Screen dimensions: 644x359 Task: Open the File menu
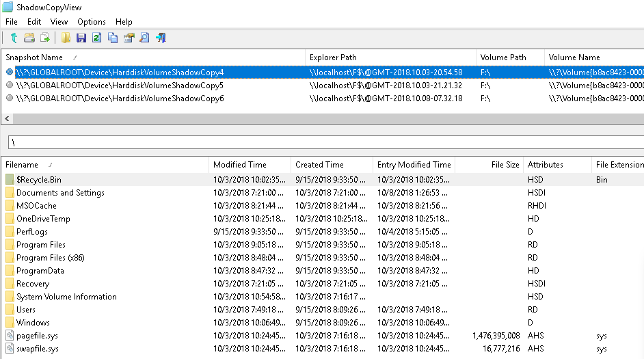coord(12,22)
